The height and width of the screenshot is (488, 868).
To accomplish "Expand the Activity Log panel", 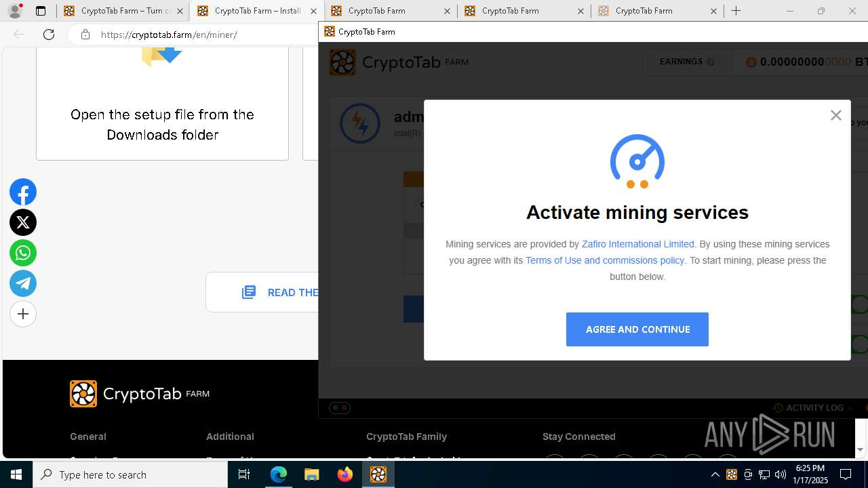I will tap(814, 408).
